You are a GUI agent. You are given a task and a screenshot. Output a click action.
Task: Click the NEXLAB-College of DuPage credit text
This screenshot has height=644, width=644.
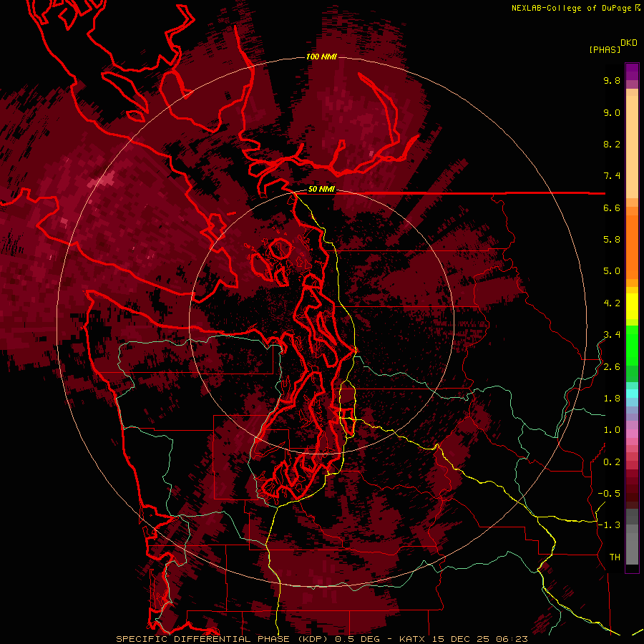[571, 8]
